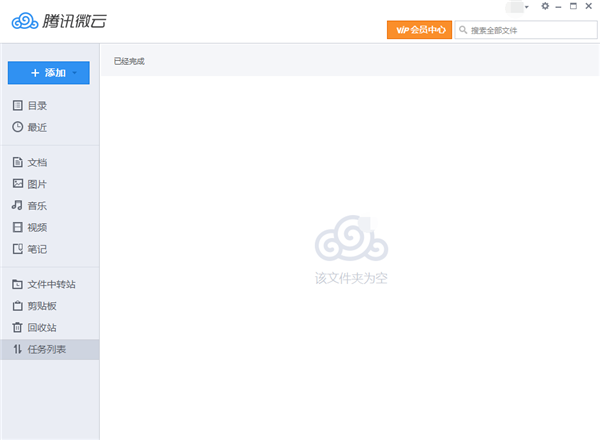Open the 剪贴板 clipboard section

(50, 306)
